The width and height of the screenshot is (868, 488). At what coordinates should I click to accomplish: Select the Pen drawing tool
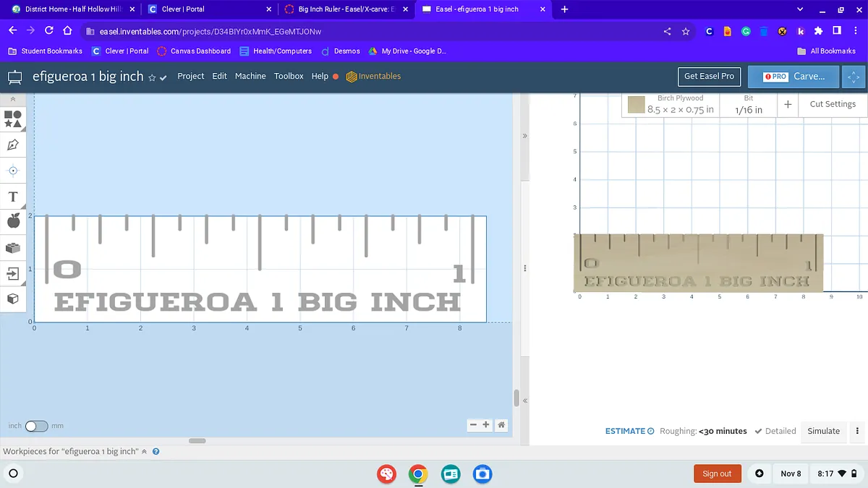pos(13,145)
